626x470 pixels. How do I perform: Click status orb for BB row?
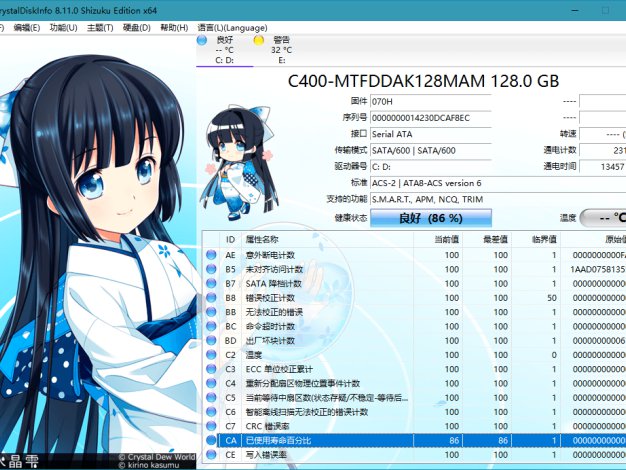[x=211, y=312]
